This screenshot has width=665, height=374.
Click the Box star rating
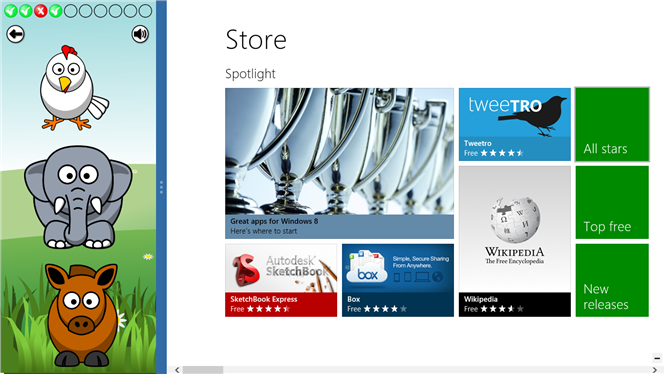point(385,309)
